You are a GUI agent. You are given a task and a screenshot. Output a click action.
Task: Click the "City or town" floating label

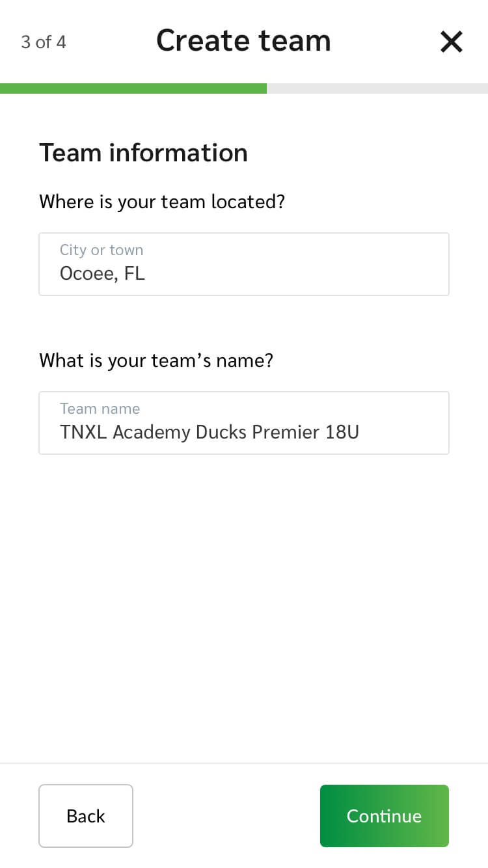[x=102, y=250]
